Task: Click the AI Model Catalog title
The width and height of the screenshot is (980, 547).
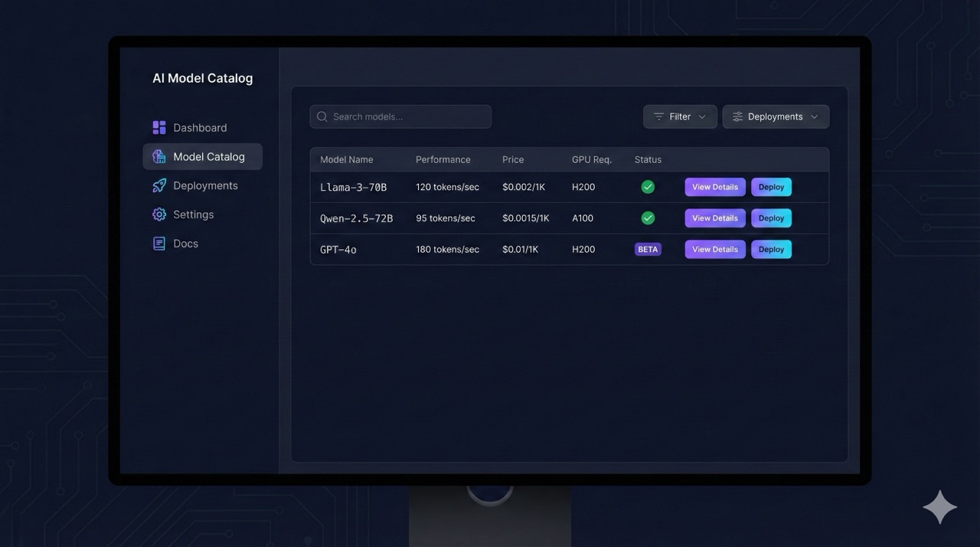Action: (x=202, y=77)
